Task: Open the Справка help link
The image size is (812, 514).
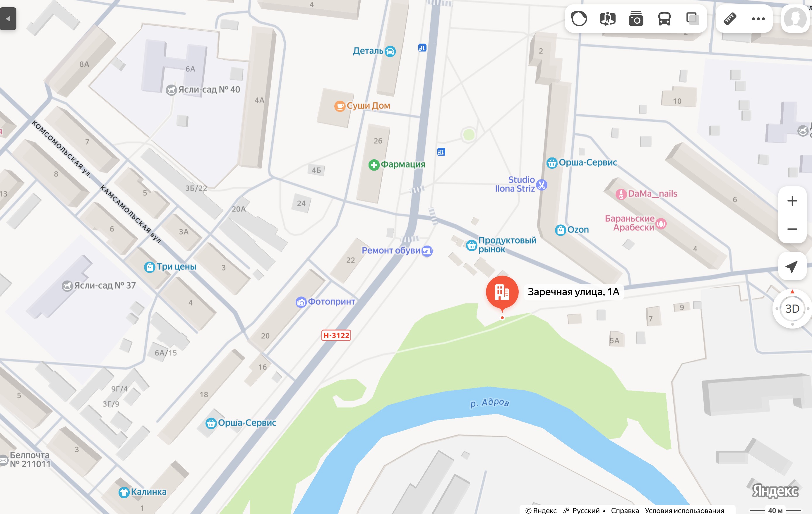Action: pyautogui.click(x=625, y=510)
